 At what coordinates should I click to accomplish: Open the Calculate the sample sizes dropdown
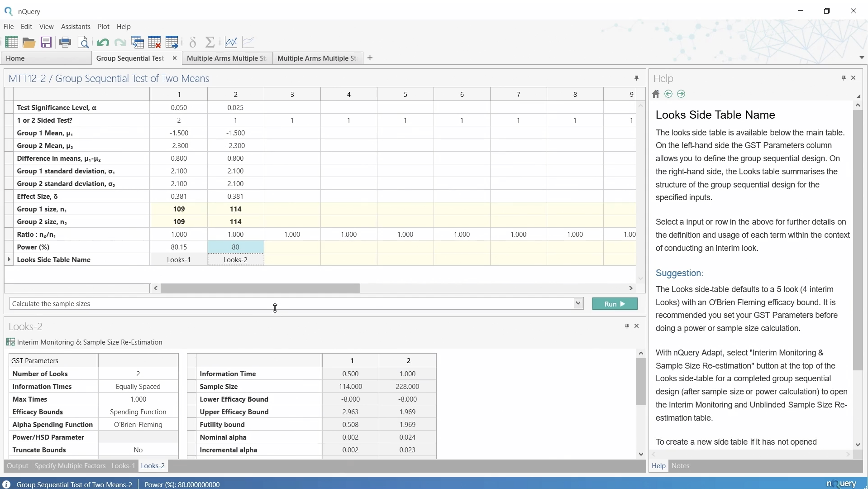[x=578, y=303]
